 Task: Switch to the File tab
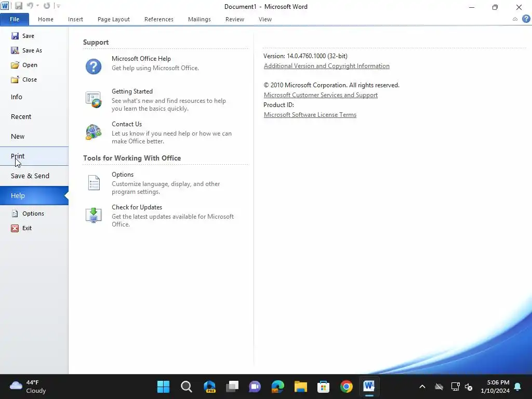(15, 19)
